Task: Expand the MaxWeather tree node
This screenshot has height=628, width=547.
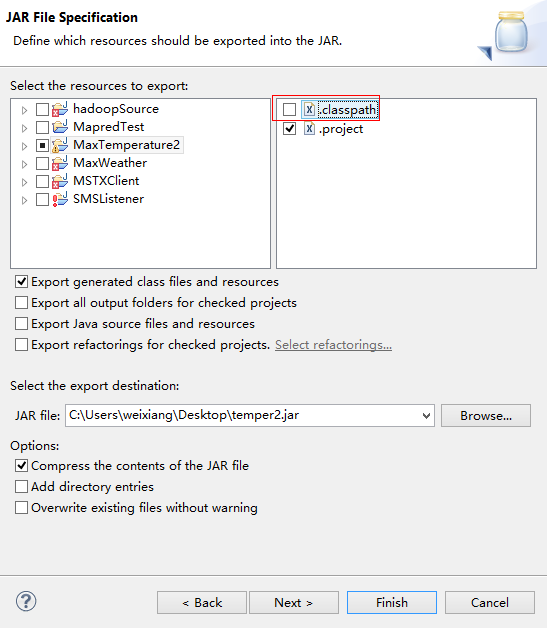Action: (x=24, y=164)
